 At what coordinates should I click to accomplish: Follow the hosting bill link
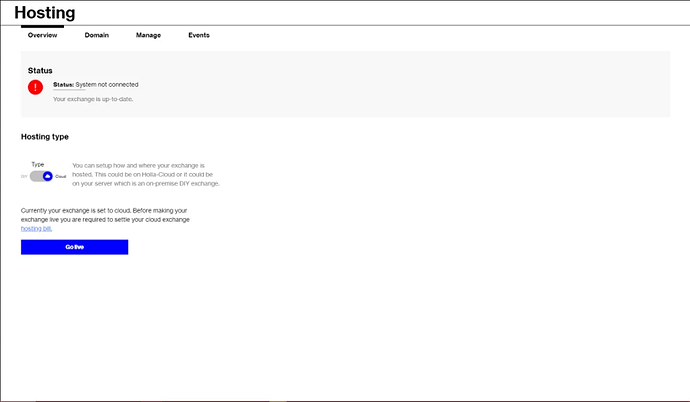tap(36, 229)
